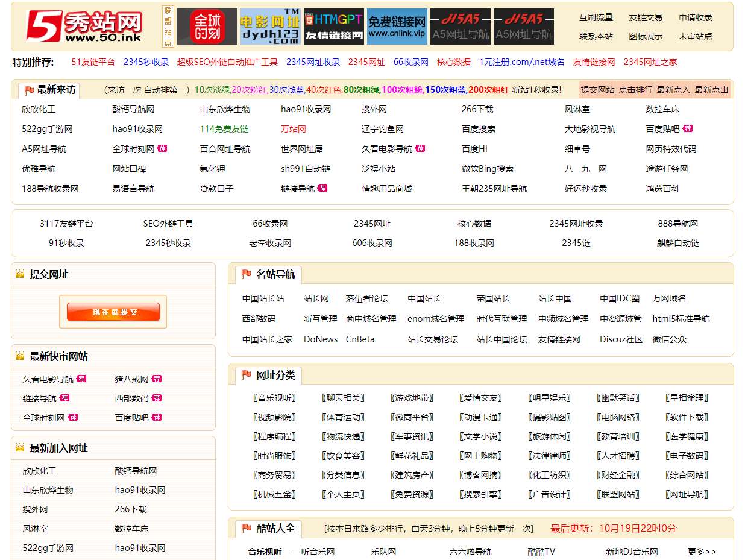The width and height of the screenshot is (745, 560).
Task: Open the 〖音乐视听〗 category
Action: tap(274, 398)
